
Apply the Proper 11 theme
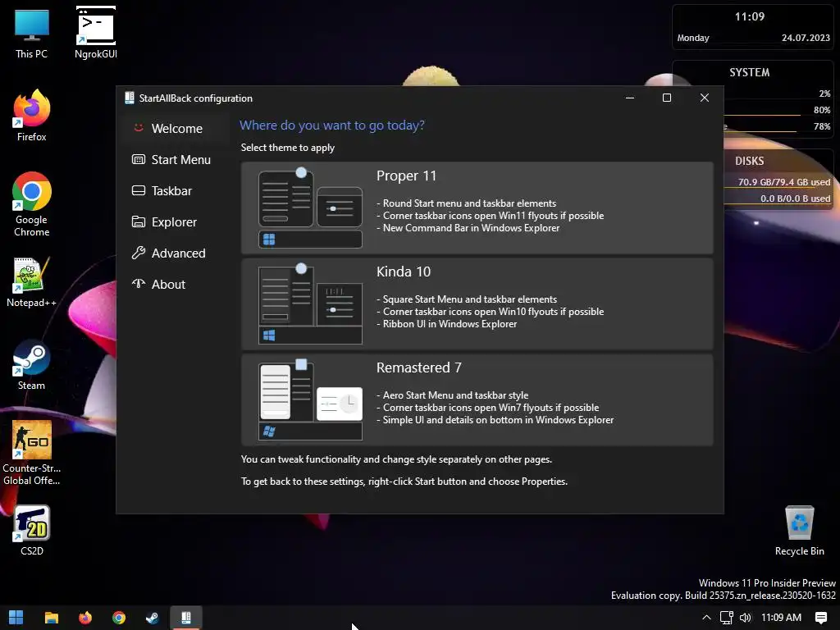pos(477,208)
